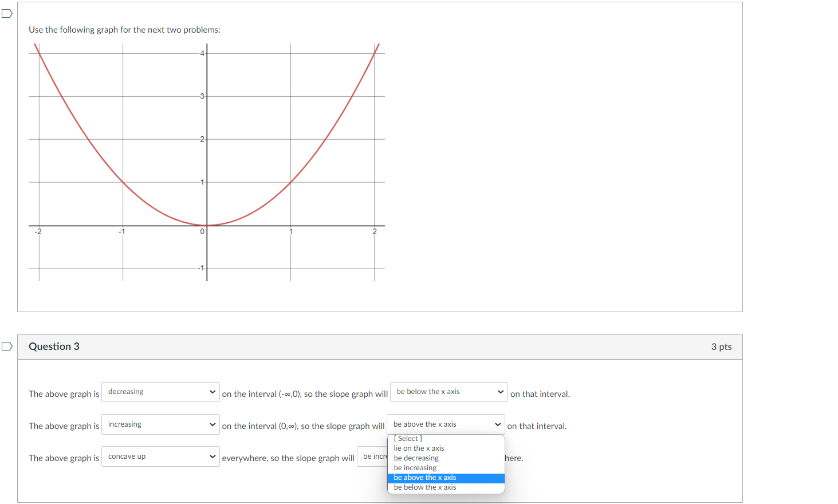Choose 'be increasing' option in list
The width and height of the screenshot is (838, 504).
coord(446,468)
